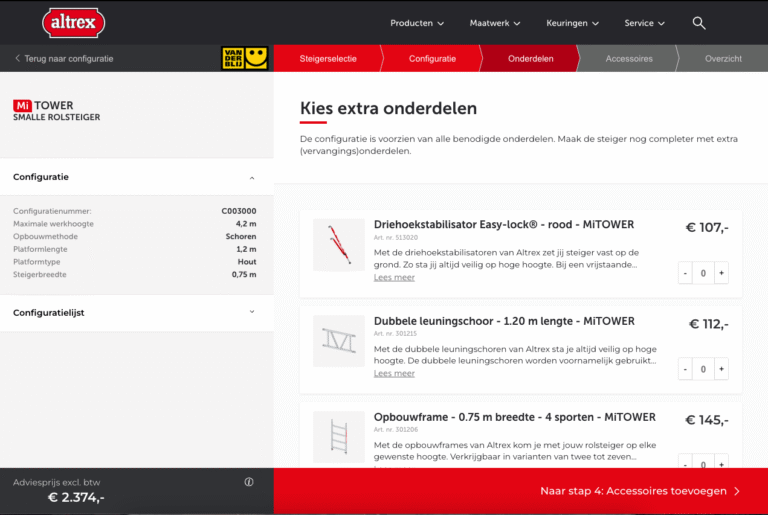The width and height of the screenshot is (768, 515).
Task: Click the Driehoekstabilisator Easy-lock product title
Action: point(504,224)
